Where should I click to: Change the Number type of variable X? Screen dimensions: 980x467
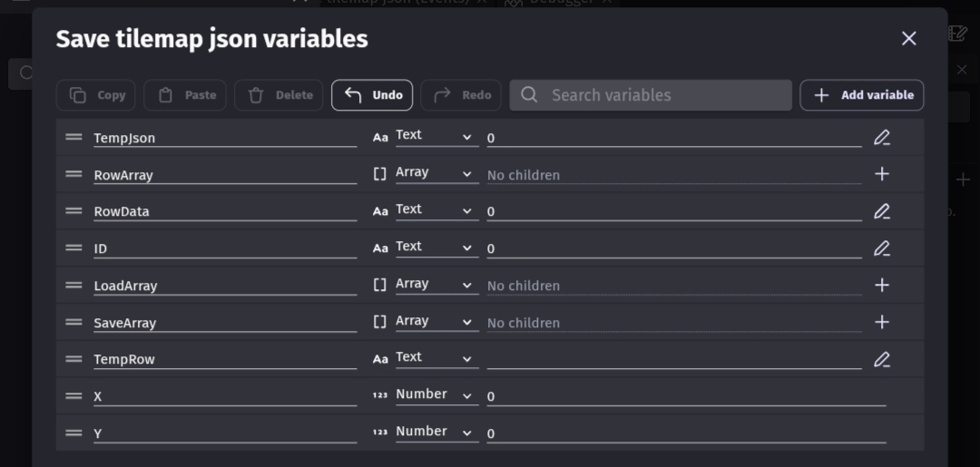click(436, 396)
